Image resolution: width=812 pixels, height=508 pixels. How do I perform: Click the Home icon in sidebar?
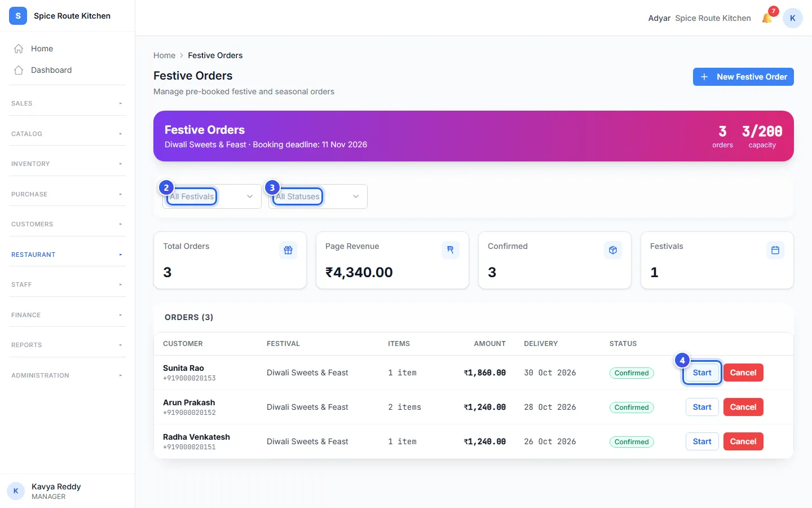coord(19,49)
